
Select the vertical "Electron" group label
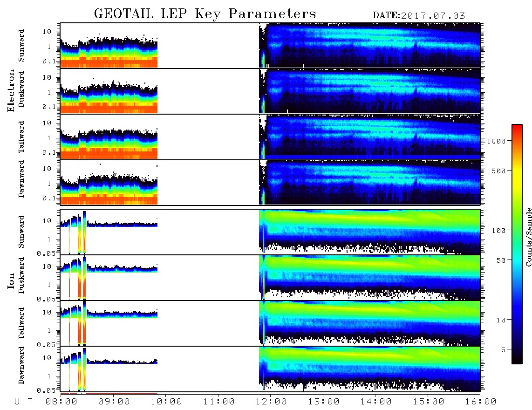point(11,91)
